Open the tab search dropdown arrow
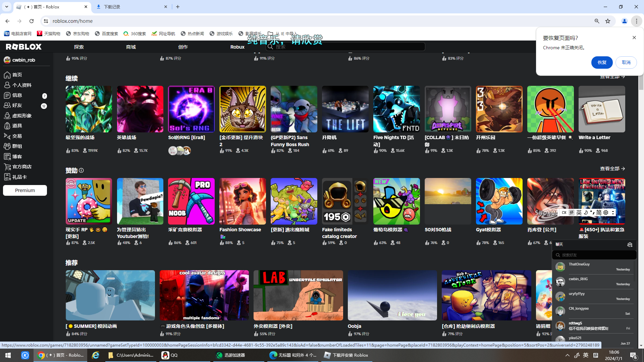Viewport: 644px width, 362px height. 7,7
